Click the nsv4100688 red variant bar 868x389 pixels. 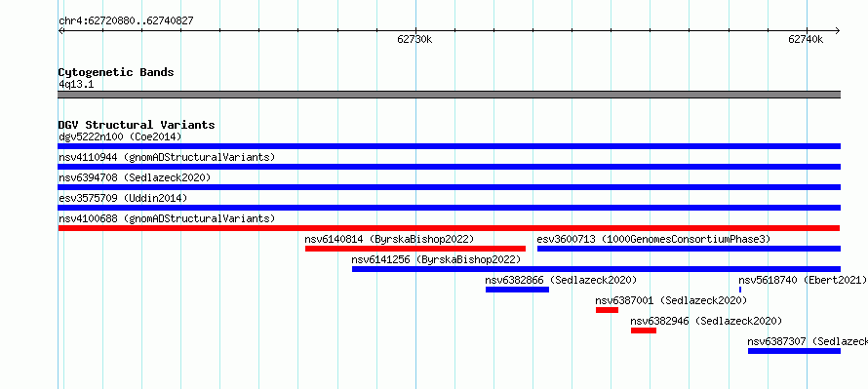(449, 228)
